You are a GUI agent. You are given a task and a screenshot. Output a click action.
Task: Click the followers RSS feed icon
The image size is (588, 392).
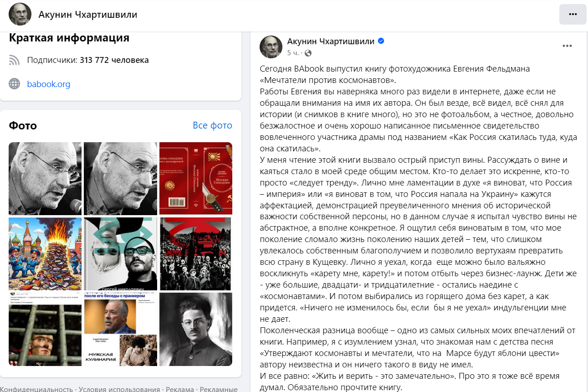(x=15, y=60)
